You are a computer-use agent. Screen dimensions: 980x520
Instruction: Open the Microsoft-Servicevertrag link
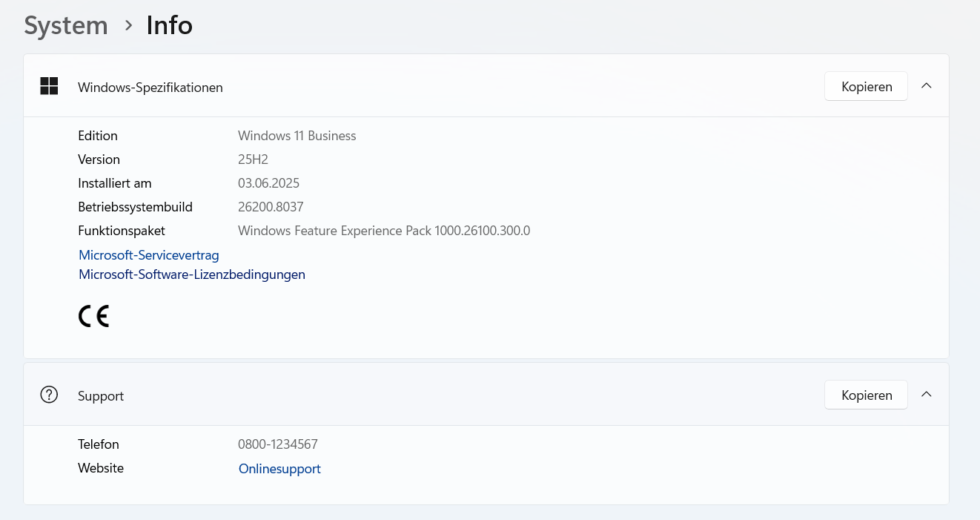[x=149, y=255]
